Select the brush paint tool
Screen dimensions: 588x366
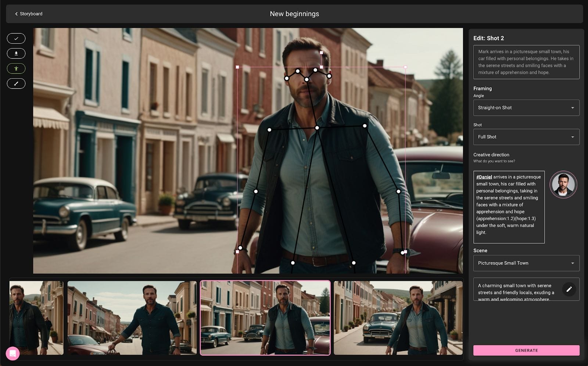click(x=16, y=84)
